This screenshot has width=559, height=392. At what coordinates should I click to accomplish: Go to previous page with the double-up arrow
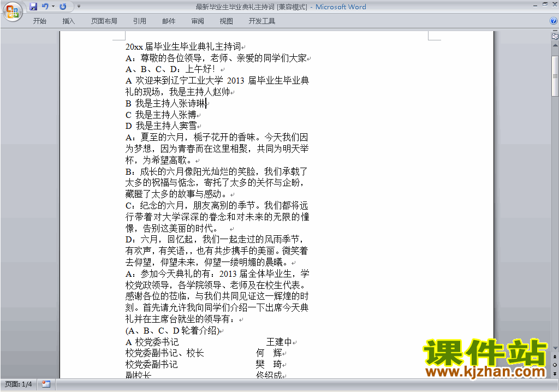555,357
